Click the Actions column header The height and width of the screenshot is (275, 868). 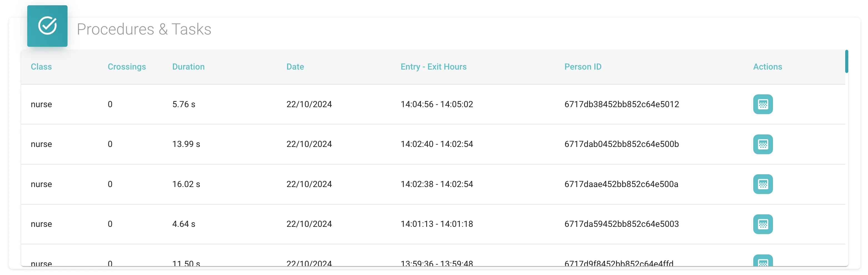[767, 67]
